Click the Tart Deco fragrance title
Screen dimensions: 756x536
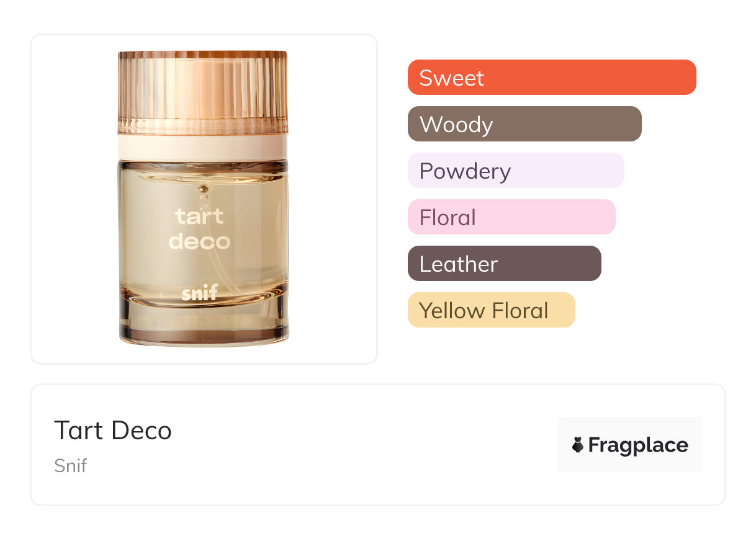[x=113, y=431]
